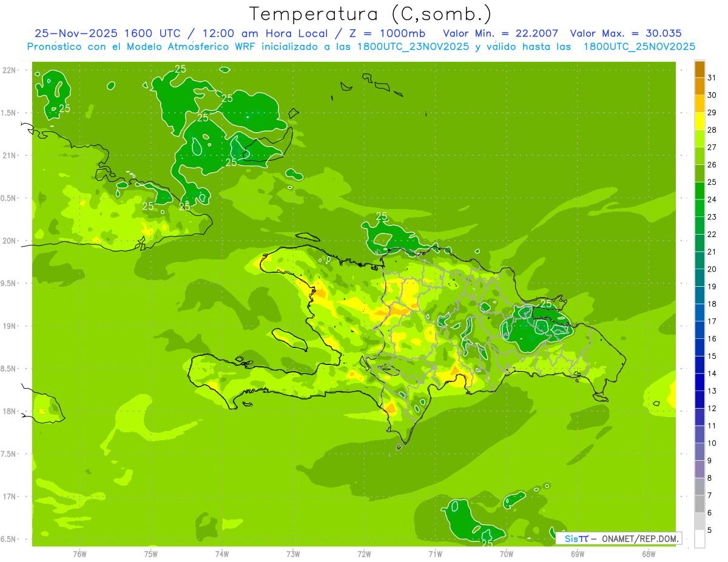
Task: Click the 70W longitude axis label
Action: 506,554
